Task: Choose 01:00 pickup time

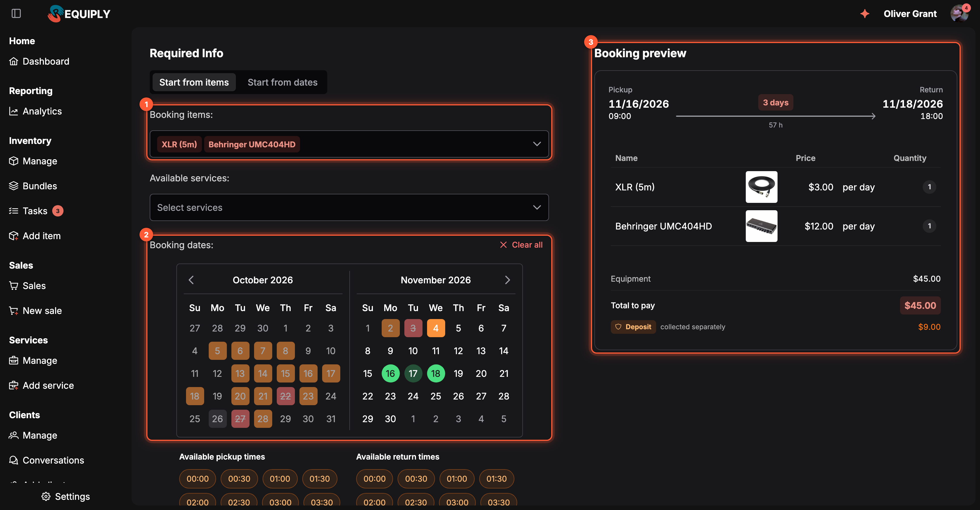Action: click(280, 479)
